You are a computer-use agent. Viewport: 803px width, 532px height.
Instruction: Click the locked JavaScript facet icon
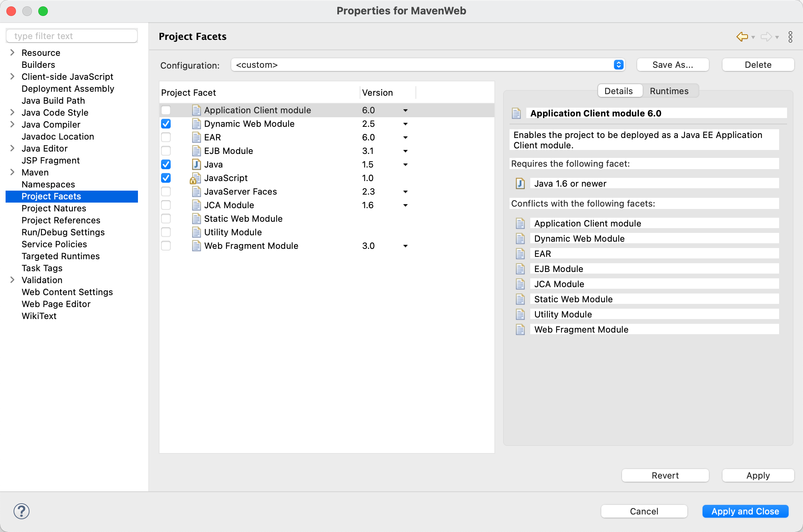coord(195,178)
